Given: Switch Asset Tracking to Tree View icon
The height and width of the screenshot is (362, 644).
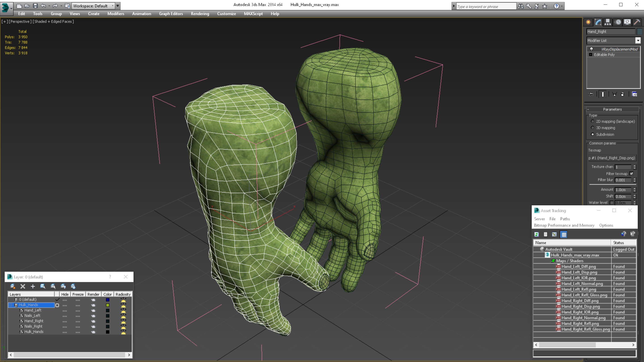Looking at the screenshot, I should tap(554, 234).
